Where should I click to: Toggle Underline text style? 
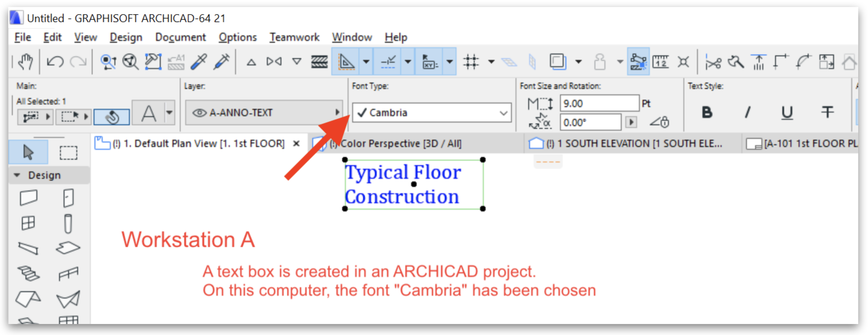coord(787,113)
